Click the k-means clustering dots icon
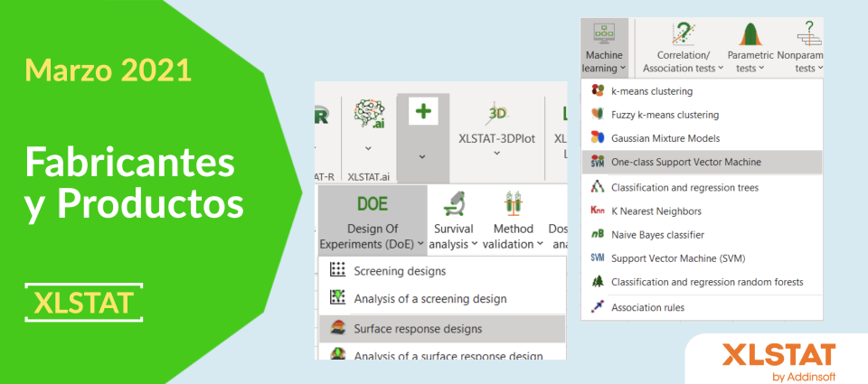This screenshot has width=868, height=384. (597, 90)
